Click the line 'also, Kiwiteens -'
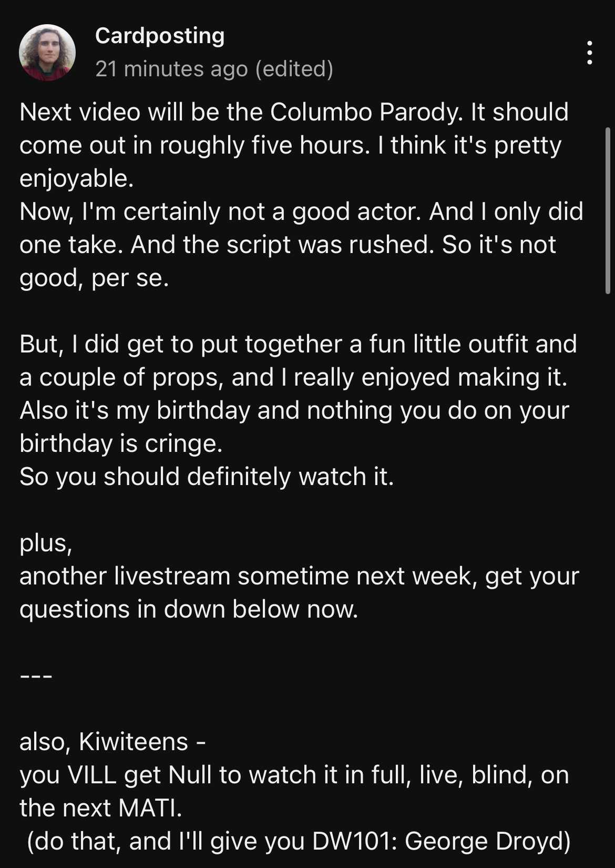This screenshot has height=868, width=615. (x=112, y=742)
